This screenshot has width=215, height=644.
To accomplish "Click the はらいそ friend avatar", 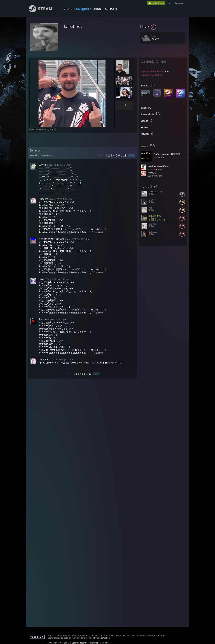I will (144, 202).
